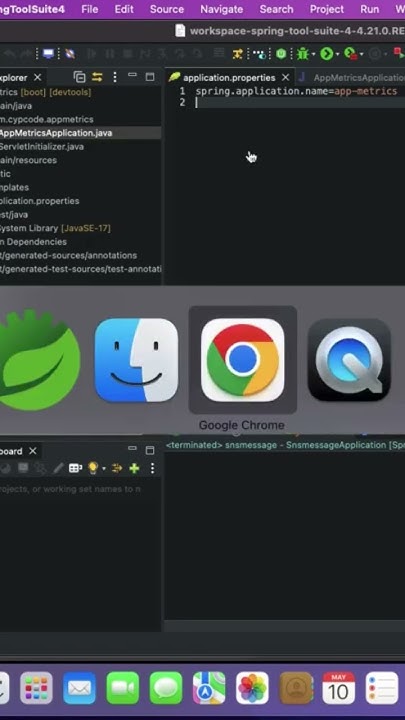Screen dimensions: 405x720
Task: Open Launchpad from the Dock
Action: pos(36,688)
